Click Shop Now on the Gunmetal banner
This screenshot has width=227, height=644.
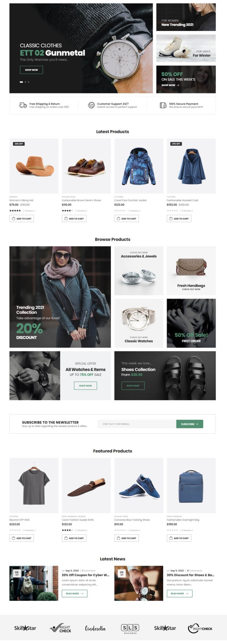point(31,70)
